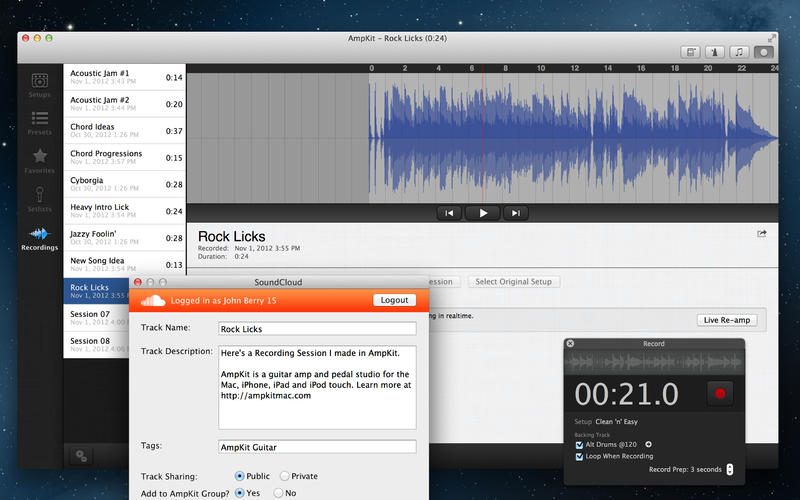
Task: Click the Live Re-amp button
Action: tap(727, 320)
